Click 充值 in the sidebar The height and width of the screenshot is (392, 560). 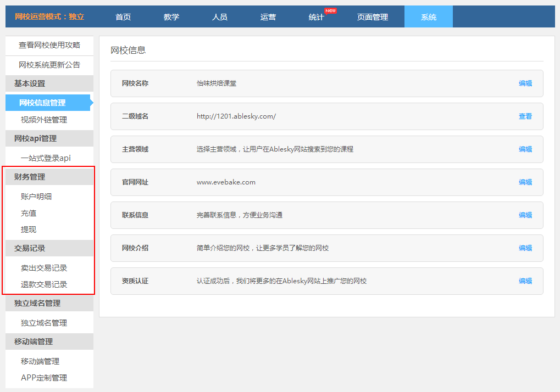29,213
